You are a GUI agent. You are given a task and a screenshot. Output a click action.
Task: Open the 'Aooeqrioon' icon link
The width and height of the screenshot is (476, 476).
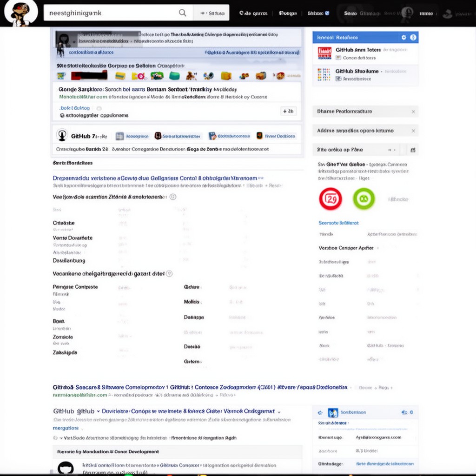[x=132, y=136]
